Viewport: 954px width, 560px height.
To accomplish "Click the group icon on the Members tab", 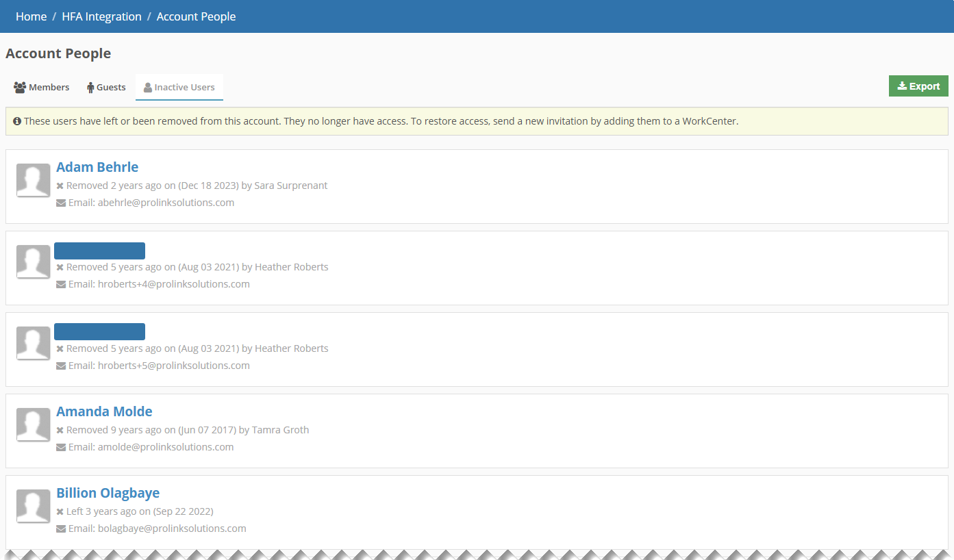I will 20,87.
